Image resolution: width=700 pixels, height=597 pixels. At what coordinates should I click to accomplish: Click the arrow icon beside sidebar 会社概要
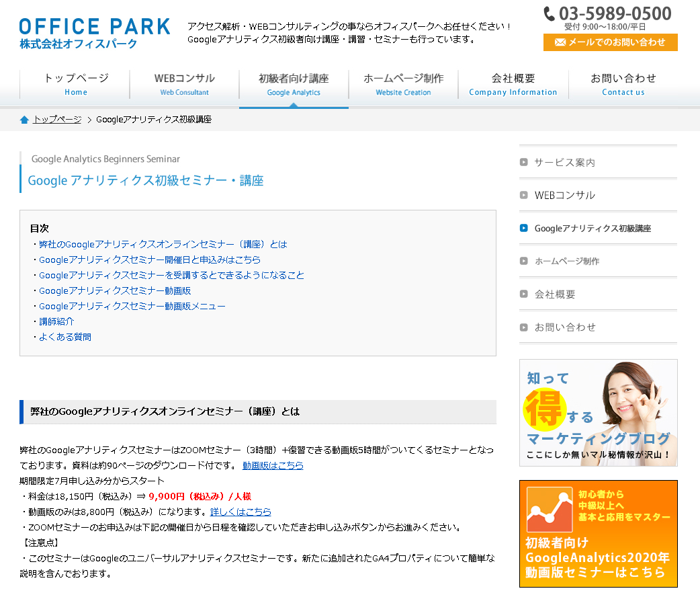(524, 294)
